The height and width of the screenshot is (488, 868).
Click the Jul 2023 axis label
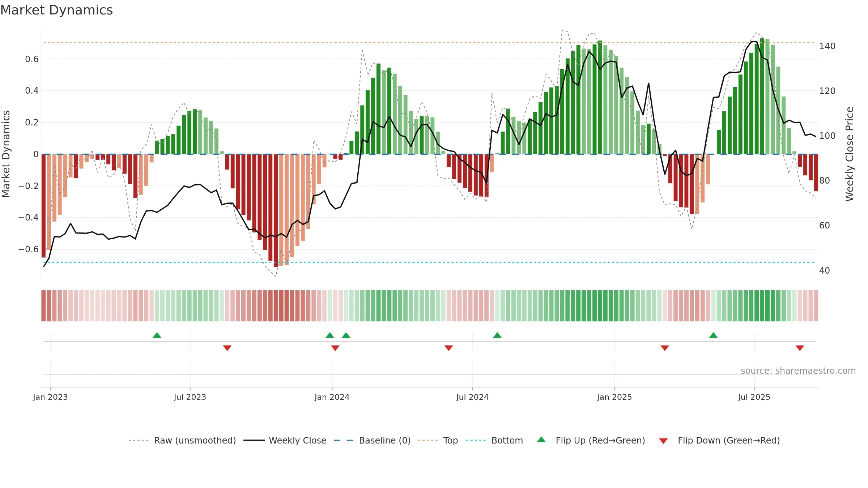click(190, 397)
